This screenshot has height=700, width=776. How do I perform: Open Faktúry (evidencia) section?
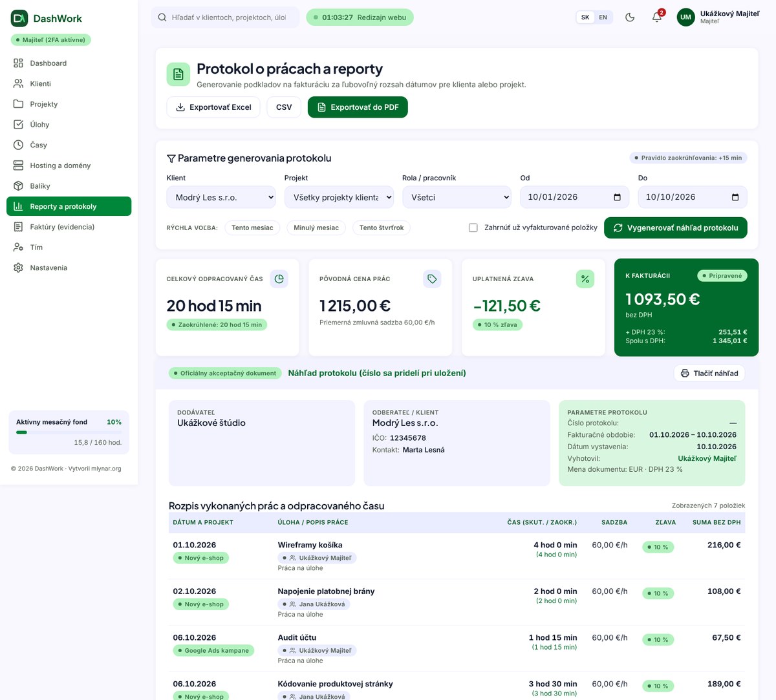(69, 227)
